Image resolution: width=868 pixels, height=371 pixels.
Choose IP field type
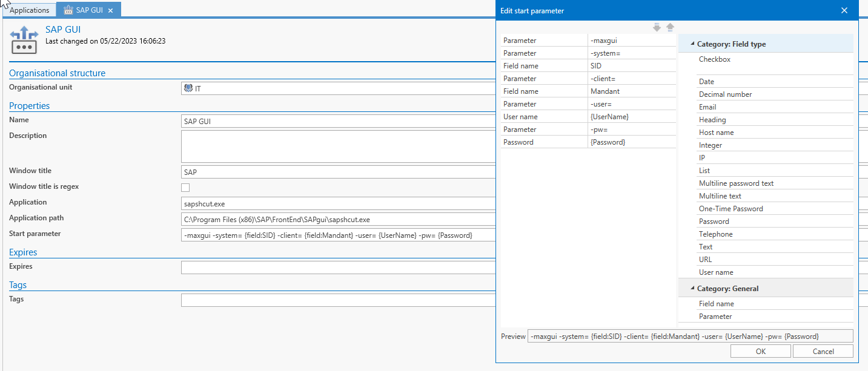point(775,158)
